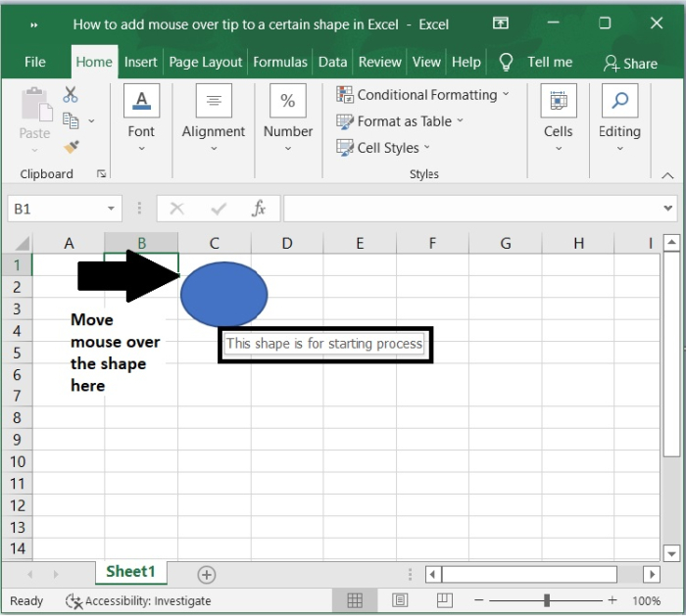Add a new sheet with plus icon

pyautogui.click(x=207, y=575)
